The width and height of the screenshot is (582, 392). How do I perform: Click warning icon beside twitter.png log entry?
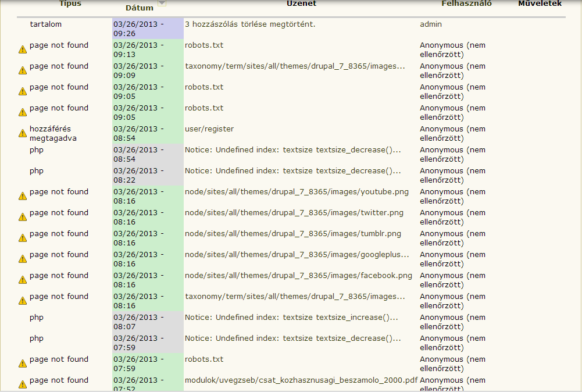(x=23, y=218)
